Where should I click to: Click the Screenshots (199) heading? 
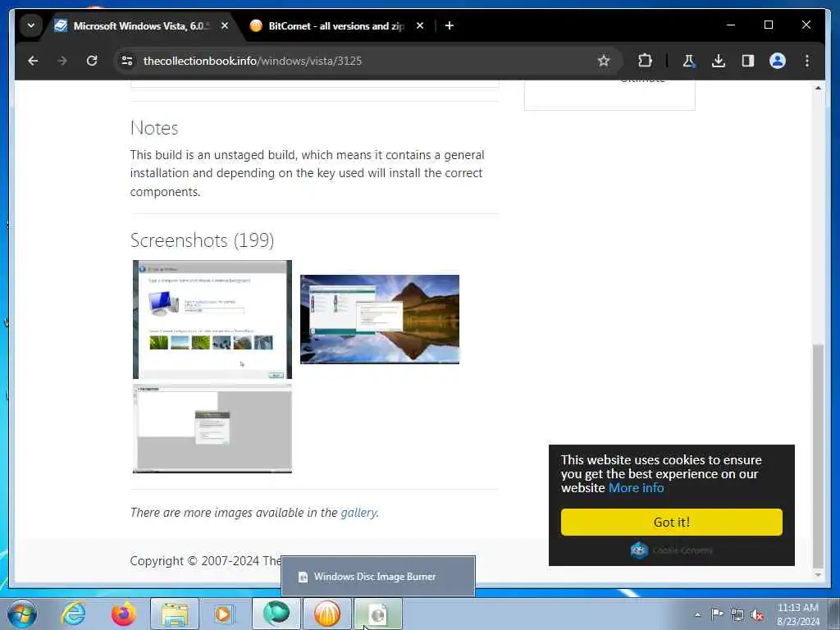[x=202, y=240]
